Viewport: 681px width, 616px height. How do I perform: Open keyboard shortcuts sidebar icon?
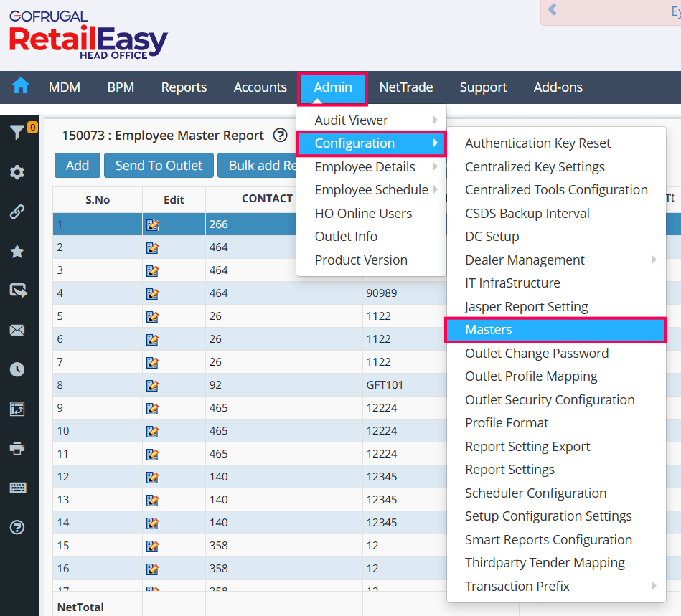click(17, 488)
